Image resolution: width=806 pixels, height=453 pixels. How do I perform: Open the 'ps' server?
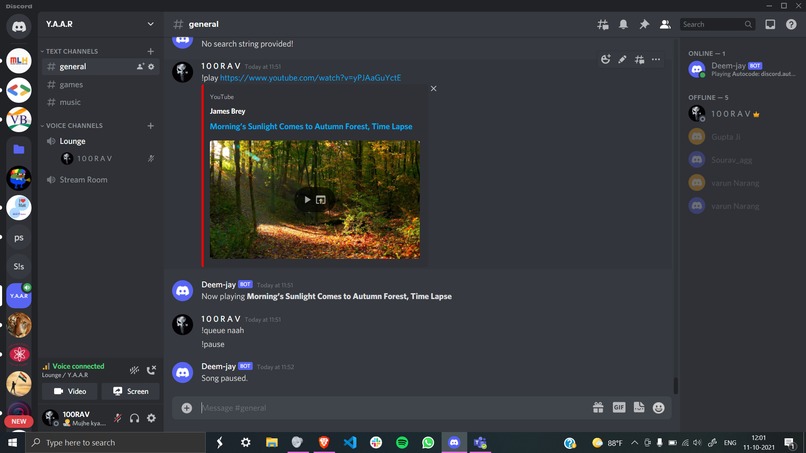pyautogui.click(x=19, y=238)
